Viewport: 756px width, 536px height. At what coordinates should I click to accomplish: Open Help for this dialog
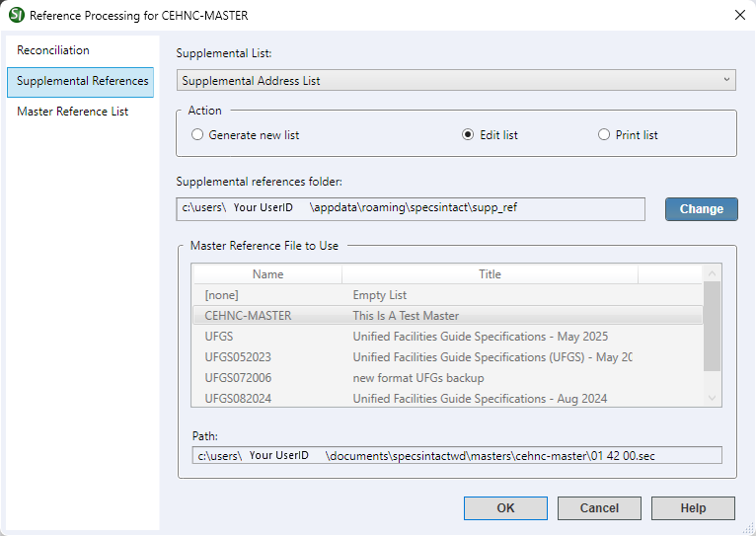coord(693,508)
